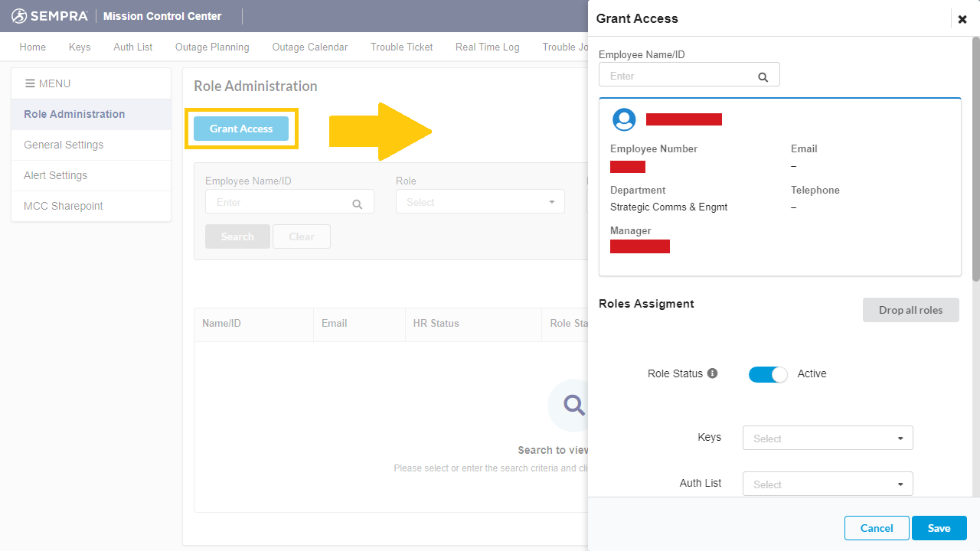Click the magnifier icon in Grant Access employee search
980x551 pixels.
[763, 77]
